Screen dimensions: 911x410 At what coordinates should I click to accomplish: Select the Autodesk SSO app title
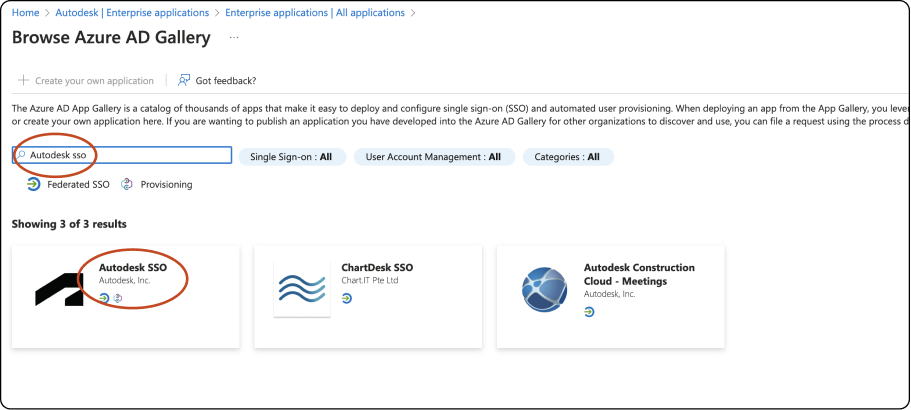pos(133,268)
